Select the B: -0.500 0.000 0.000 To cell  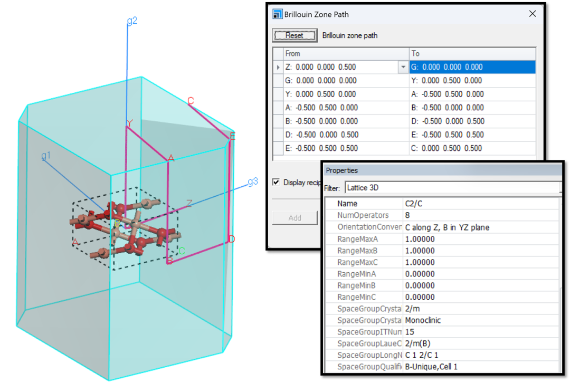point(472,108)
